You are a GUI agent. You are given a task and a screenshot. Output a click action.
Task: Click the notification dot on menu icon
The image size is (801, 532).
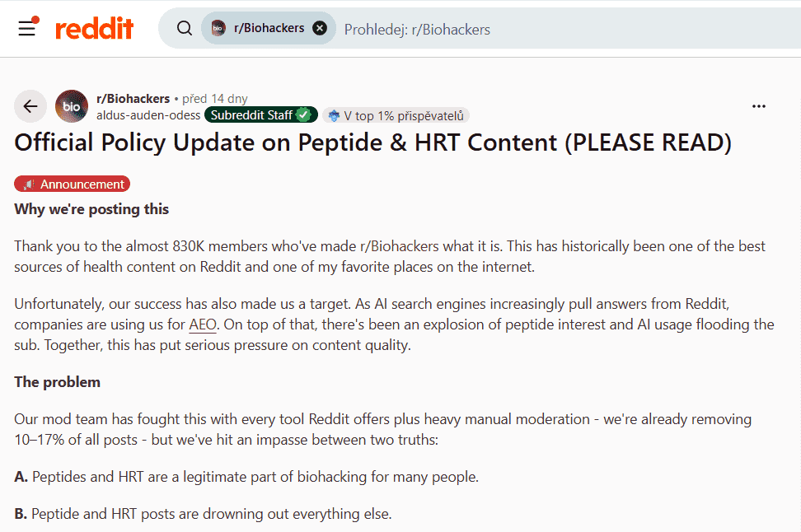[35, 20]
